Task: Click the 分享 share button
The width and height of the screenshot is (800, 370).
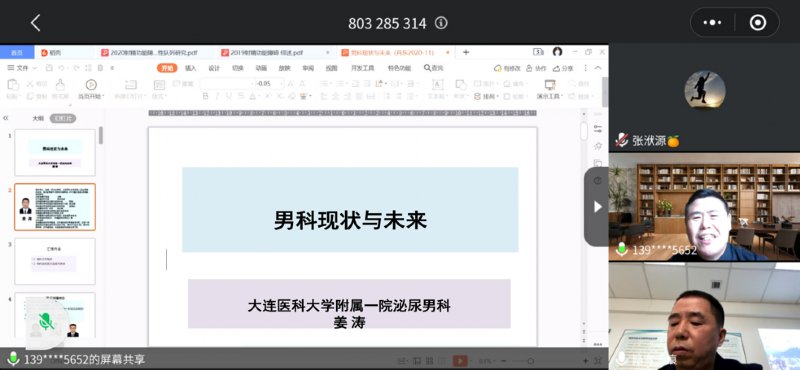Action: (x=563, y=68)
